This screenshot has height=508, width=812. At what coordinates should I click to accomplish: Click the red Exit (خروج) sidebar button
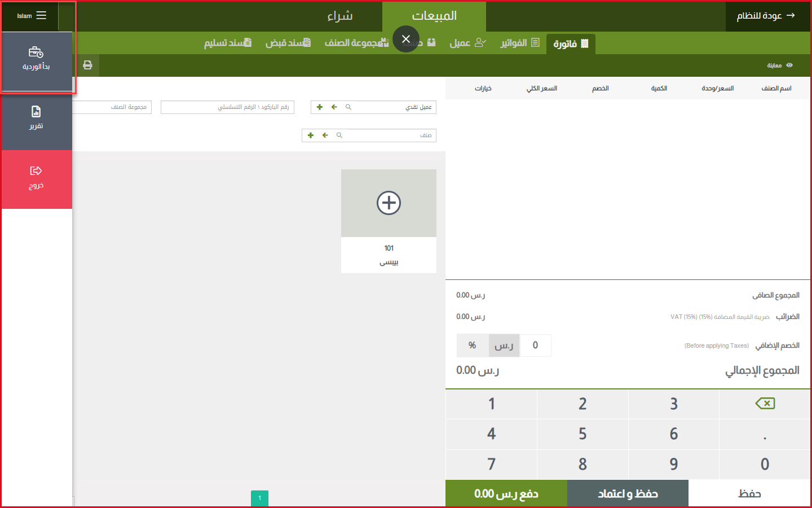click(x=37, y=178)
